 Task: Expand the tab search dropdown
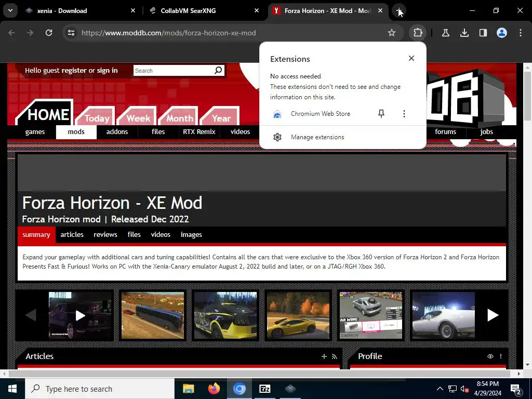click(x=10, y=10)
